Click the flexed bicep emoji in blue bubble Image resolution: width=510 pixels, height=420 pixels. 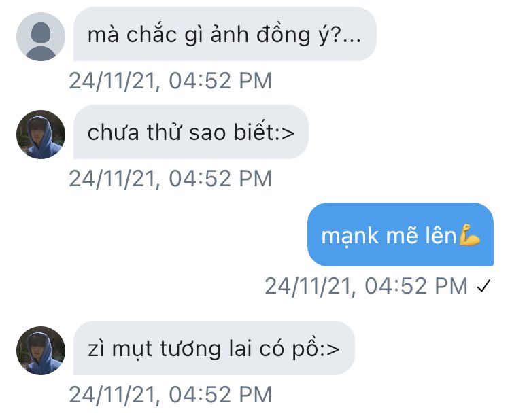(469, 234)
